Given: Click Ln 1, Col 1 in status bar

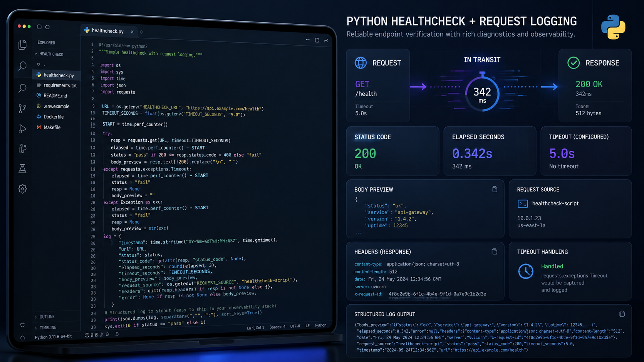Looking at the screenshot, I should coord(255,328).
